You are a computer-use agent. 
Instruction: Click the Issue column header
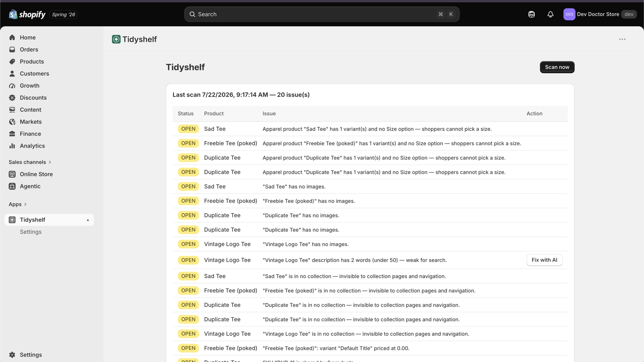(x=269, y=113)
